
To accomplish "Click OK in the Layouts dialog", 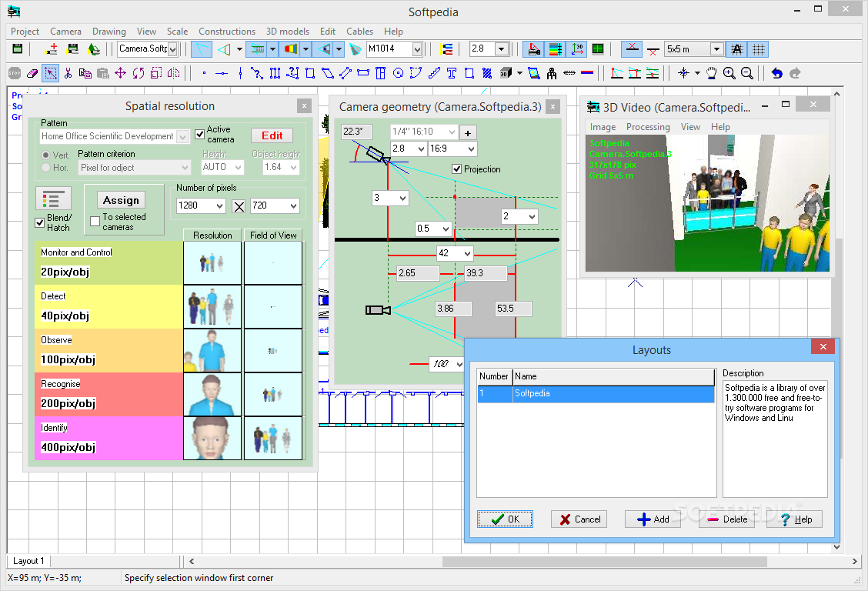I will tap(505, 519).
